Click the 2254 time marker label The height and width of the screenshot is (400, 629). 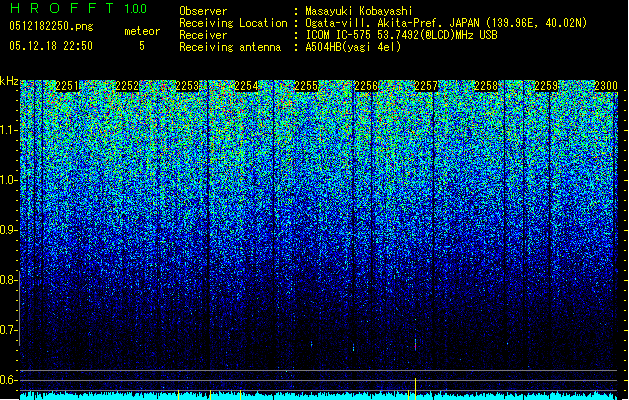246,86
